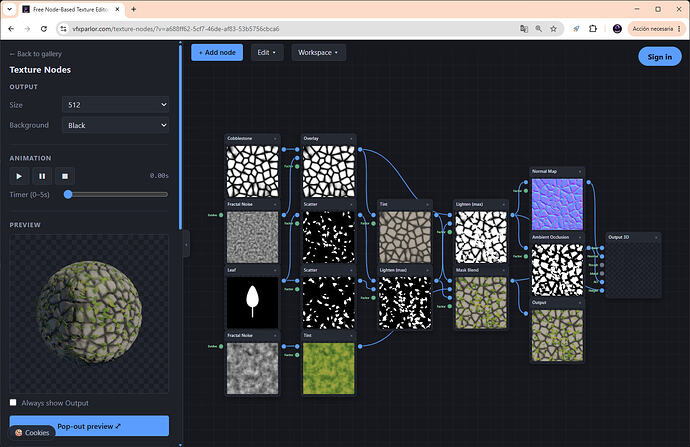Open the Cobblestone node header menu icon
This screenshot has width=690, height=447.
tap(275, 139)
